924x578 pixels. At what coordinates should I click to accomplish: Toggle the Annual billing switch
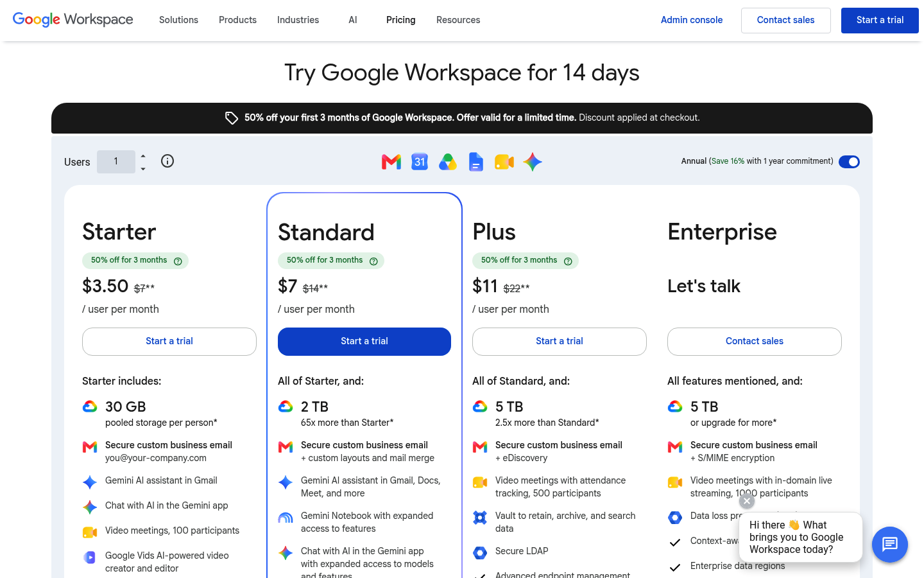(x=849, y=162)
